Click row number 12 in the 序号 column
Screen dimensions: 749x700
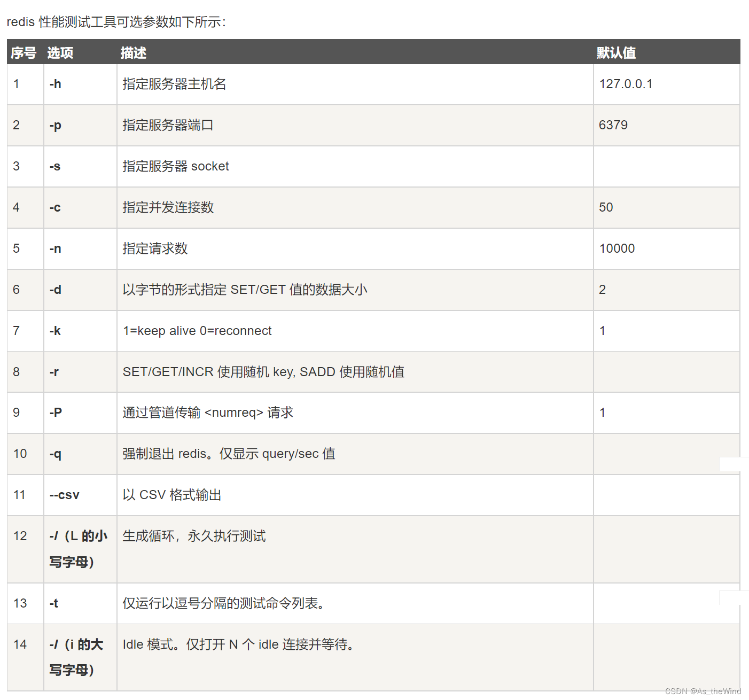click(x=20, y=536)
